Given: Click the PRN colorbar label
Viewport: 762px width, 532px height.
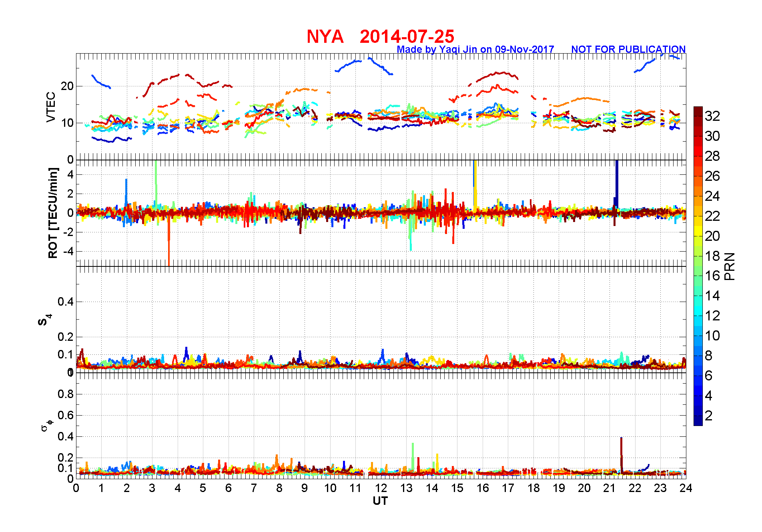Looking at the screenshot, I should click(730, 266).
